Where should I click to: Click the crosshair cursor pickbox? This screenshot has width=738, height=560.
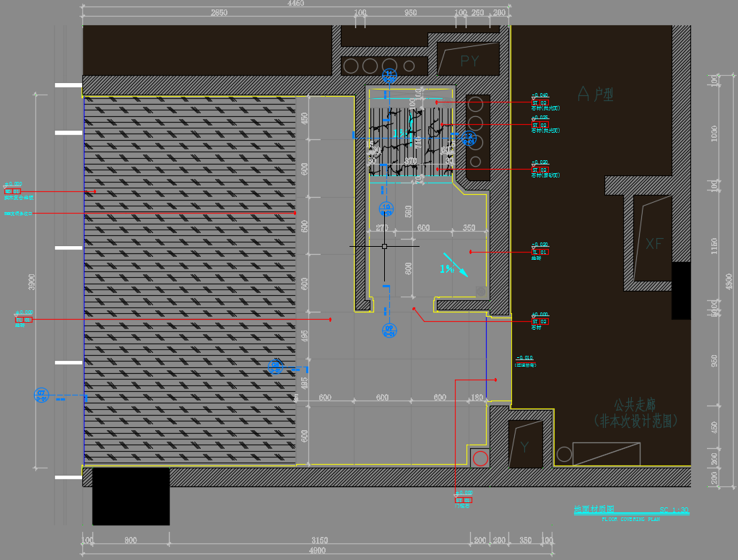[x=384, y=246]
